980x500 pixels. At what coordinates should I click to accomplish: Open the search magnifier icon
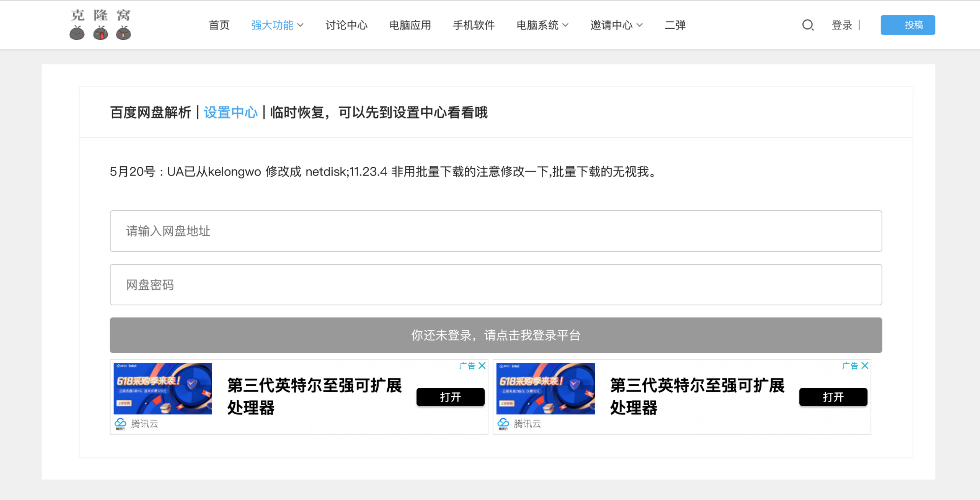[x=808, y=25]
